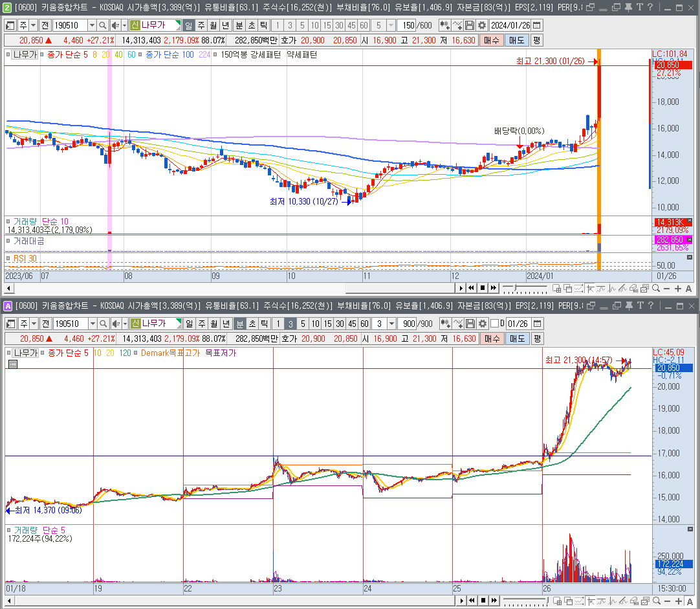Screen dimensions: 700x609
Task: Click the date field 2024/01/26 in top chart
Action: click(510, 25)
